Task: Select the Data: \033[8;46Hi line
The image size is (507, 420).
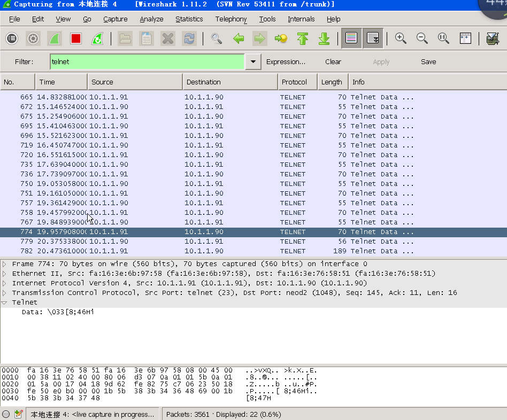Action: point(58,312)
